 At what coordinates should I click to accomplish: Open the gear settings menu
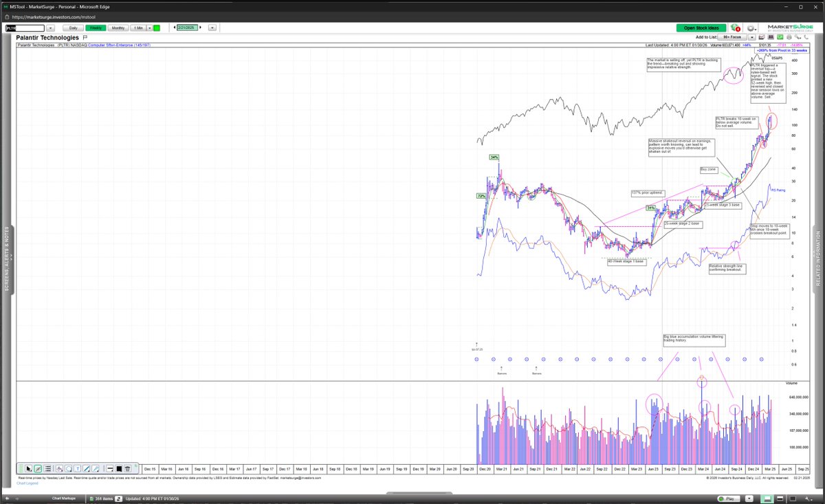[x=752, y=28]
